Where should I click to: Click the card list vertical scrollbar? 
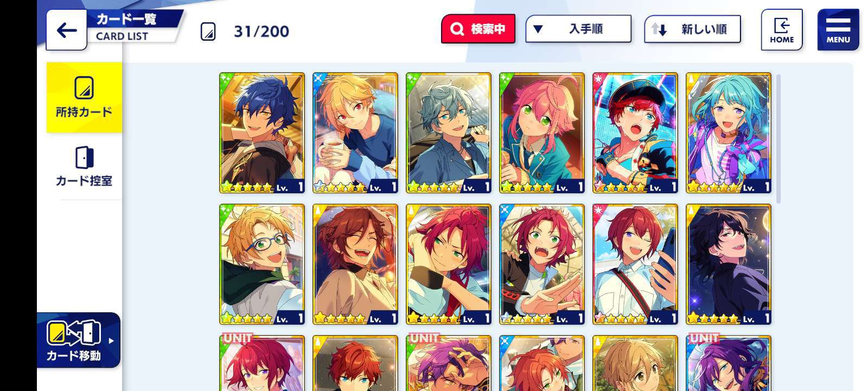pyautogui.click(x=778, y=138)
